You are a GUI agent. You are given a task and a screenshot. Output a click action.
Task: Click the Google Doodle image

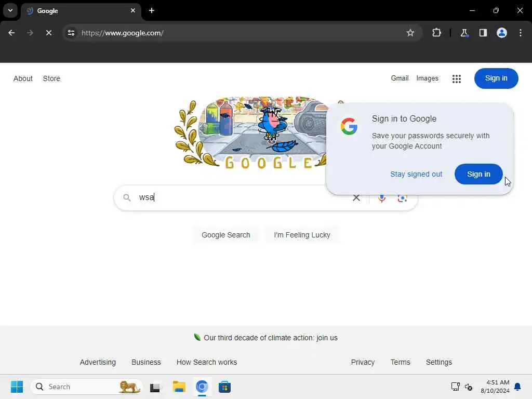coord(251,133)
